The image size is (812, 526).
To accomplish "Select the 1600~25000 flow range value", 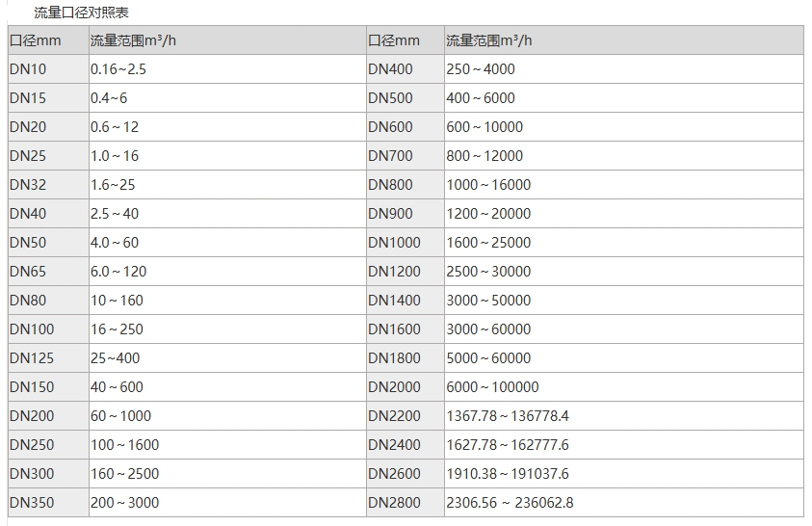I will coord(488,243).
